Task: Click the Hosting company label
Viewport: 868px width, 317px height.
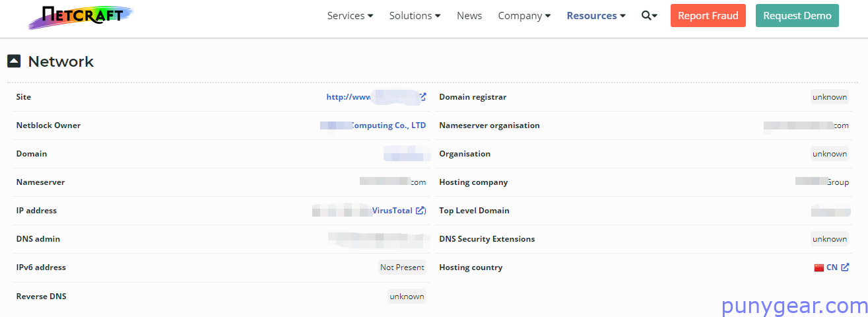Action: pos(473,182)
